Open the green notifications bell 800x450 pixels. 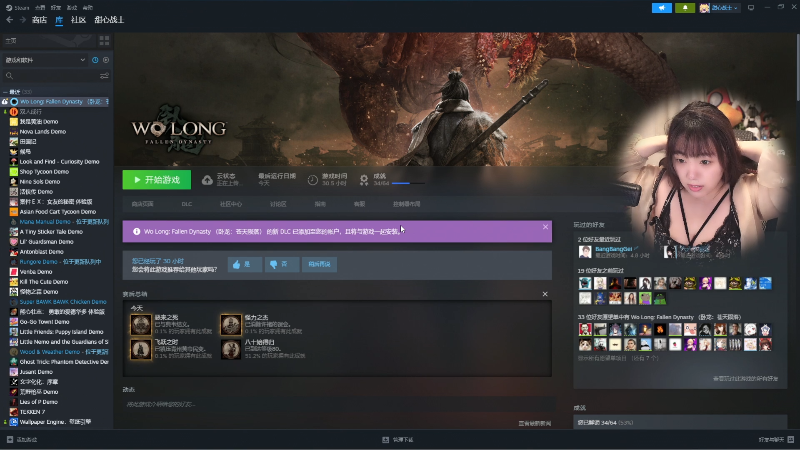[x=685, y=8]
